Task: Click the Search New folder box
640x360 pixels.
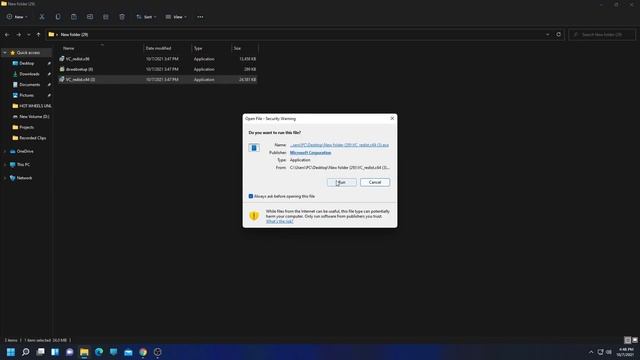Action: pos(602,35)
